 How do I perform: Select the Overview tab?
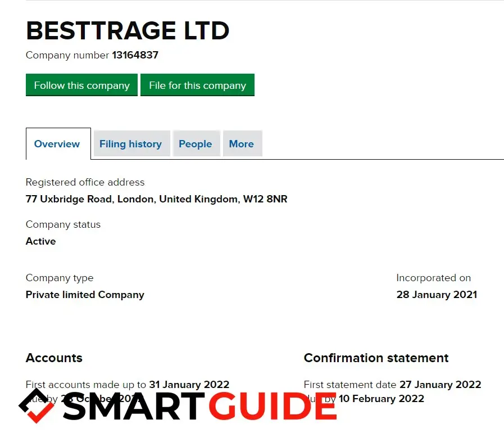pyautogui.click(x=57, y=144)
